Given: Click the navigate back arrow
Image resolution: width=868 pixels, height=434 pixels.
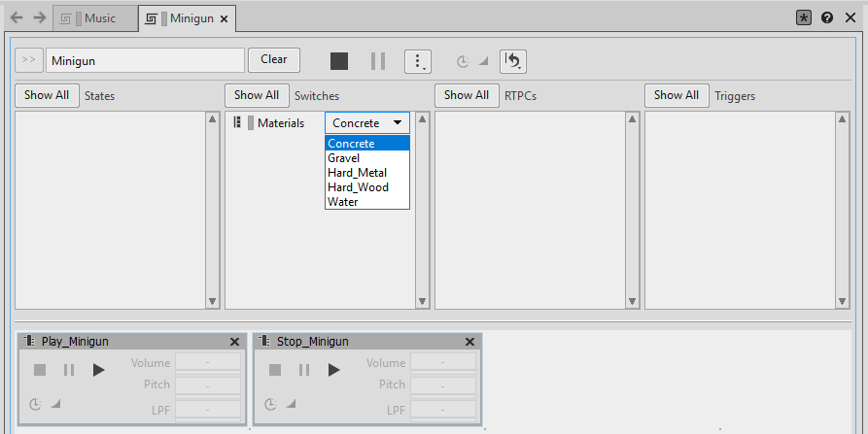Looking at the screenshot, I should [17, 17].
